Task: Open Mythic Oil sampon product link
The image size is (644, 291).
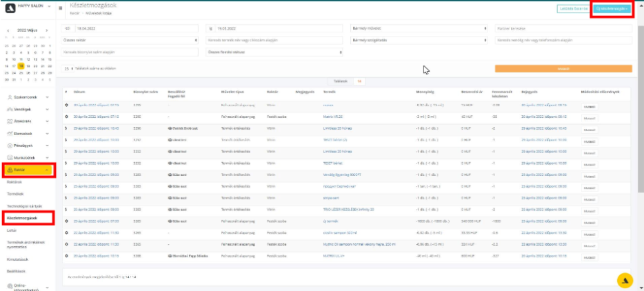Action: tap(359, 244)
